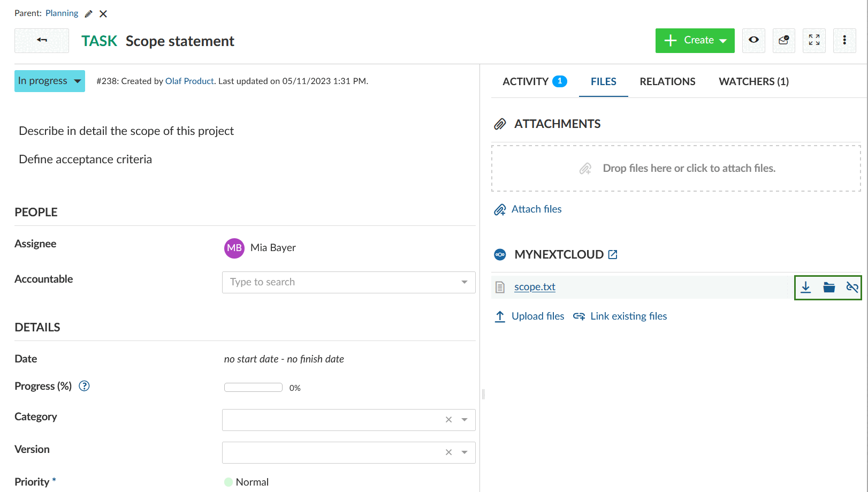Mark notifications as read with envelope icon

pyautogui.click(x=783, y=40)
